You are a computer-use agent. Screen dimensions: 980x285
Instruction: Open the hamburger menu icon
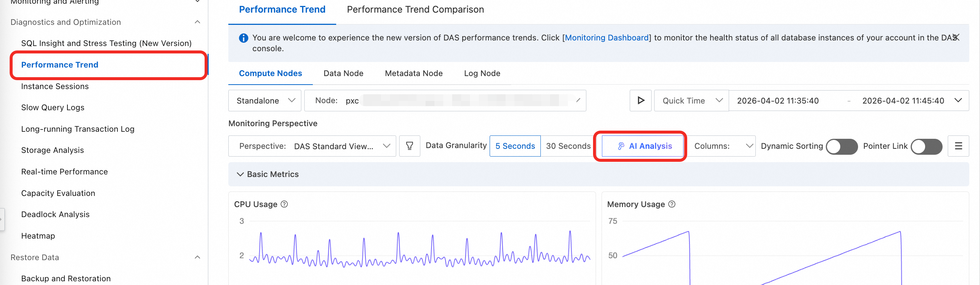click(x=958, y=146)
